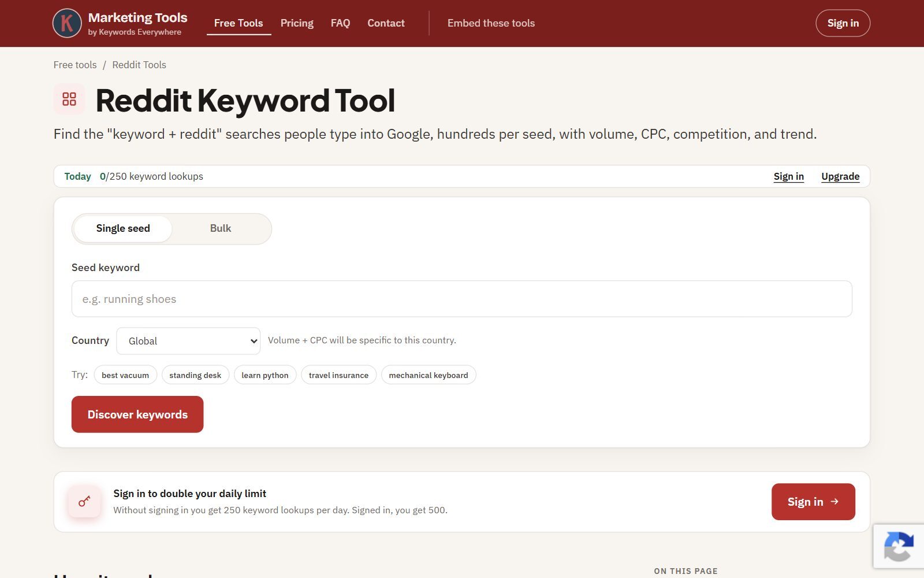Click the key icon in sign-in banner
The width and height of the screenshot is (924, 578).
[84, 501]
